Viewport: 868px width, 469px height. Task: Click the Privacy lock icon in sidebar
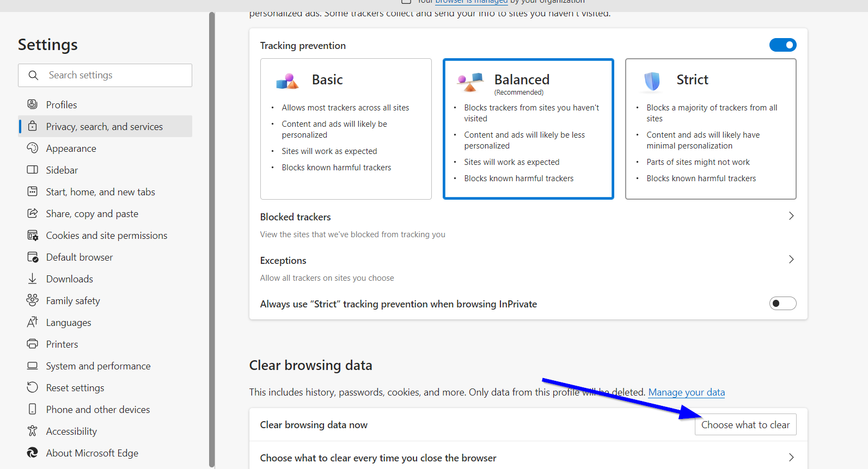coord(33,126)
